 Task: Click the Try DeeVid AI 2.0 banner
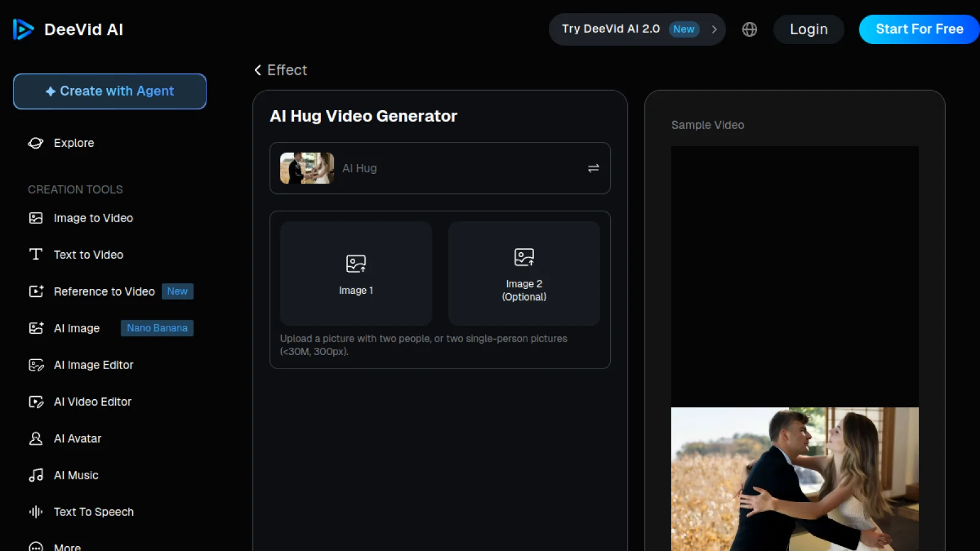pos(637,29)
